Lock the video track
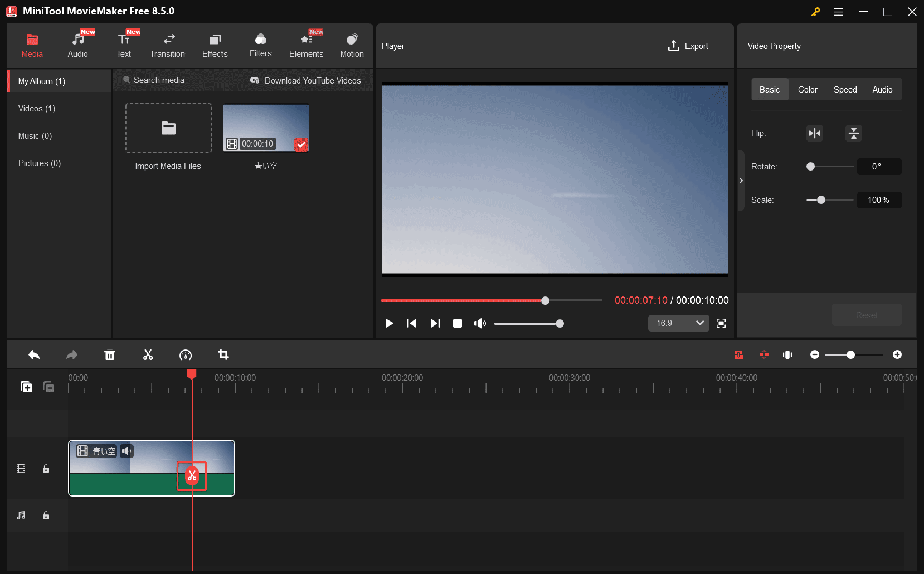The height and width of the screenshot is (574, 924). click(46, 469)
